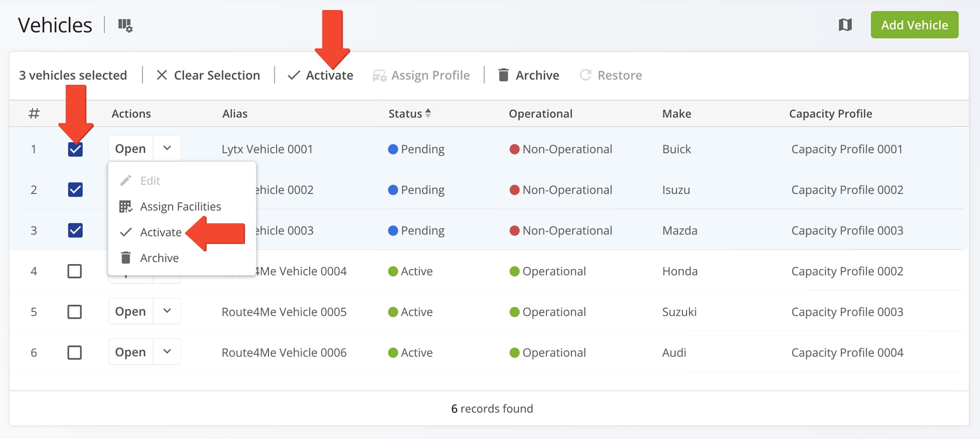Screen dimensions: 980x439
Task: Click the green Add Vehicle button
Action: [914, 25]
